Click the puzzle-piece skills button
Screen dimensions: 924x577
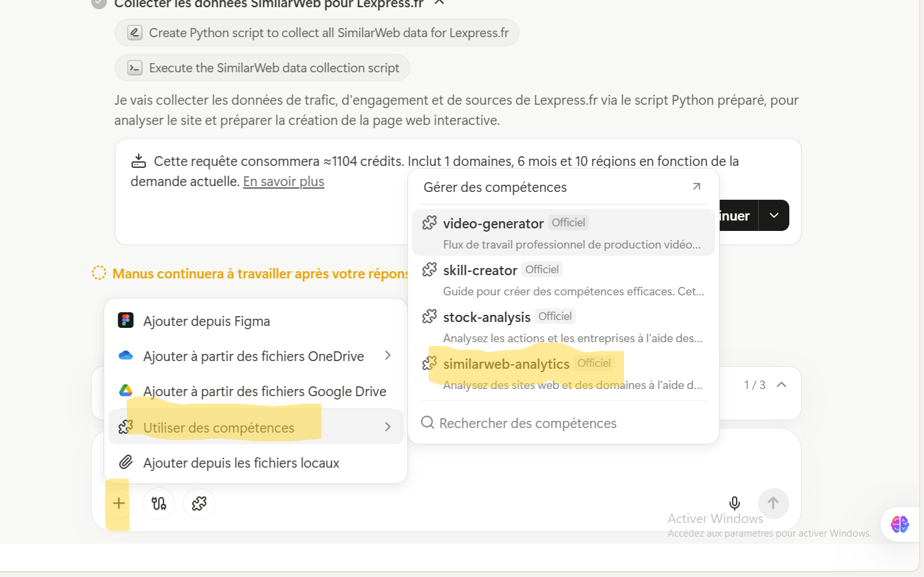199,503
